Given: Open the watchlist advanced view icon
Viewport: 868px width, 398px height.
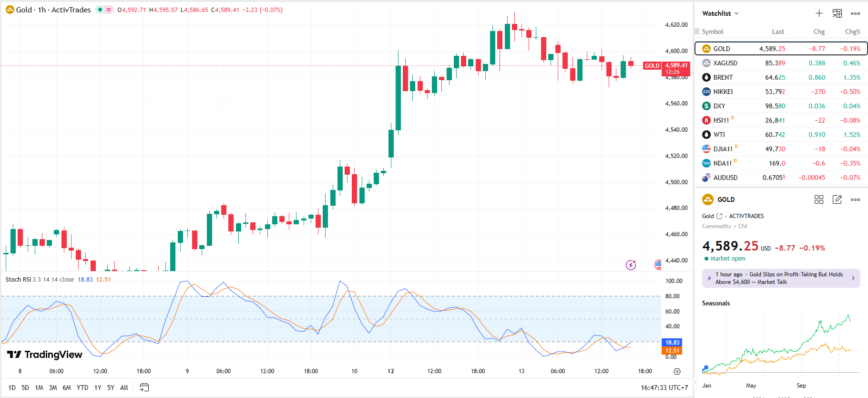Looking at the screenshot, I should tap(837, 13).
